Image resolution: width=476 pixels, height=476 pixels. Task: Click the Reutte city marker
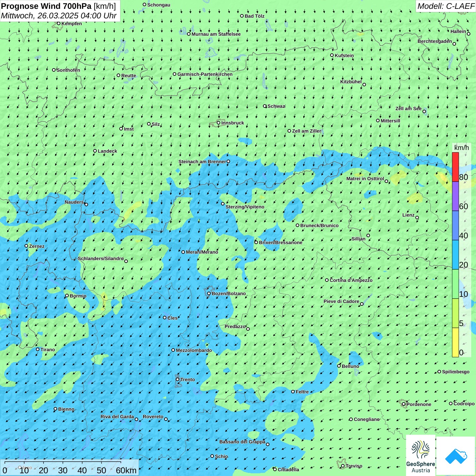(118, 75)
